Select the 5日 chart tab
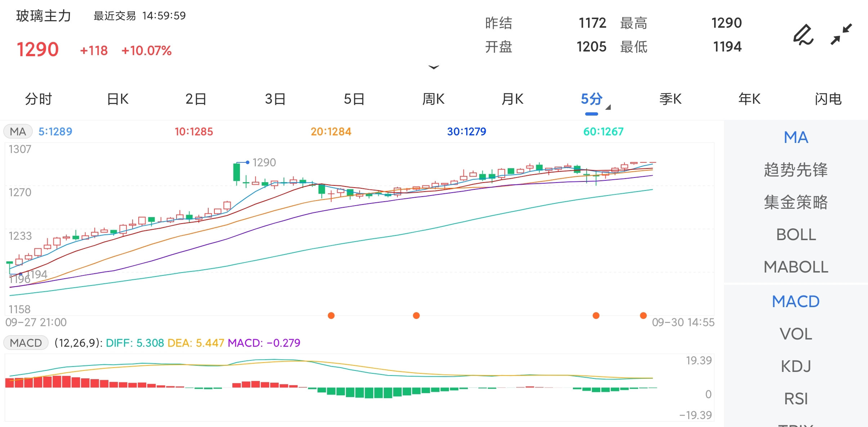Viewport: 868px width, 427px height. point(354,99)
